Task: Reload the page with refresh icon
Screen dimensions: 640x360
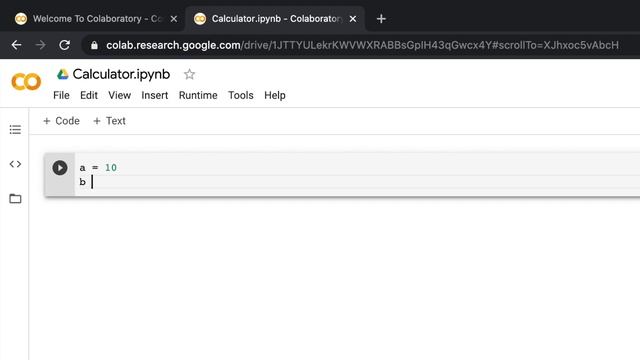Action: pyautogui.click(x=64, y=45)
